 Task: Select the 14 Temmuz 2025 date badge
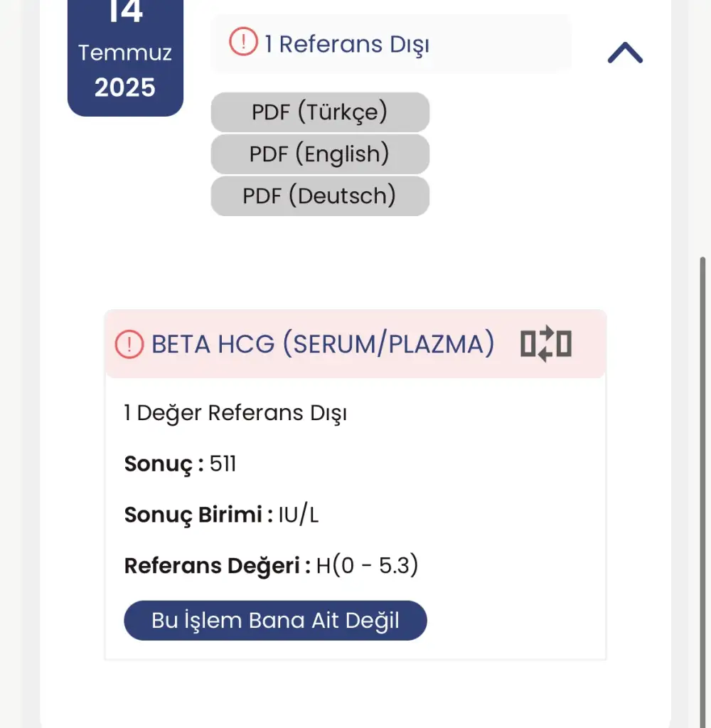click(125, 57)
